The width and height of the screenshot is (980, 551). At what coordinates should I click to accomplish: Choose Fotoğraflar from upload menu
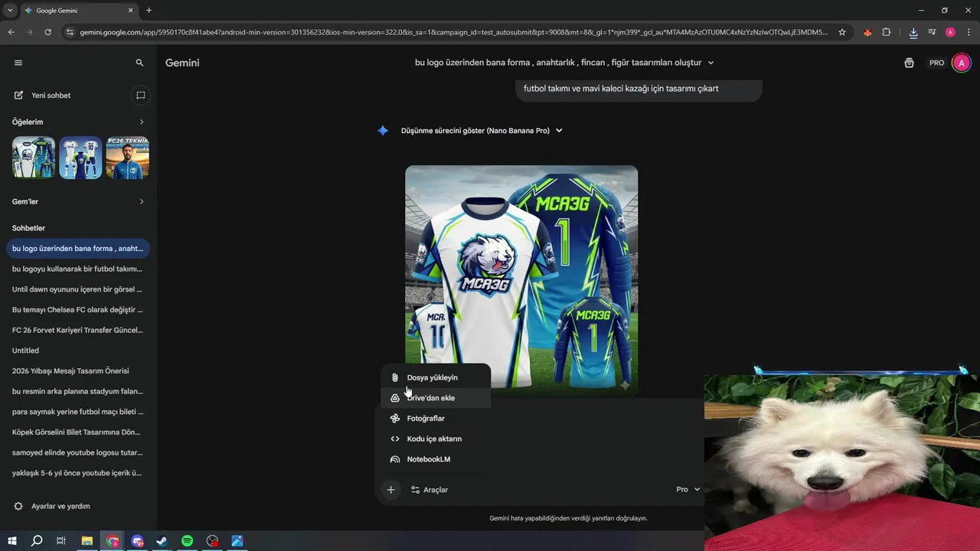point(436,419)
